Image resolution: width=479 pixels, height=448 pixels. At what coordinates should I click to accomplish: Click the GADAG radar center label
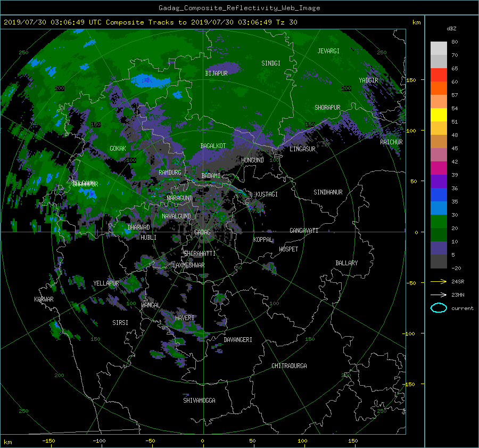[x=202, y=232]
